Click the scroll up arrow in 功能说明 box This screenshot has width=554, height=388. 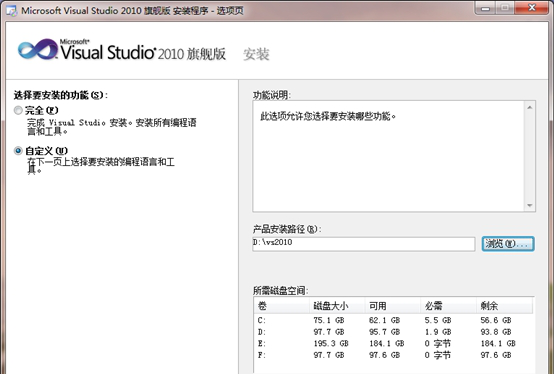[530, 107]
